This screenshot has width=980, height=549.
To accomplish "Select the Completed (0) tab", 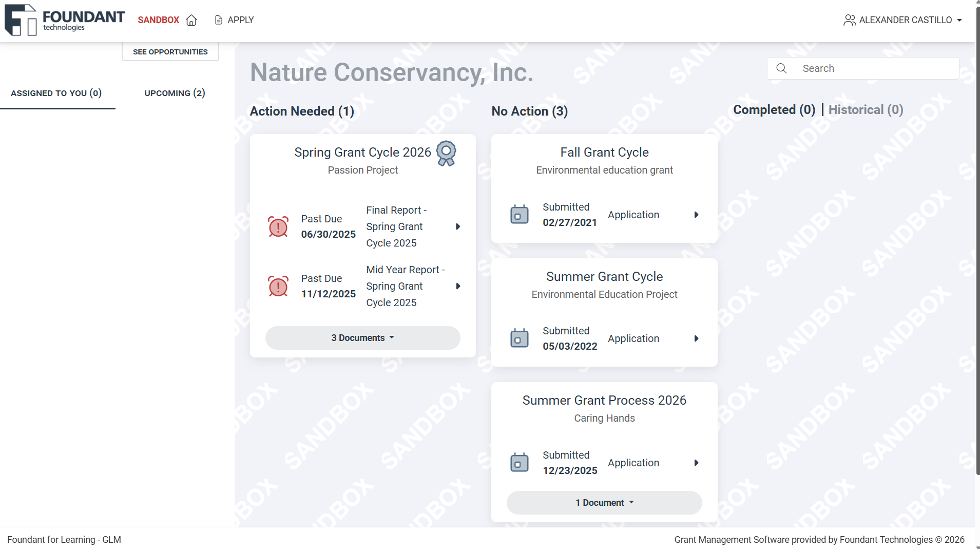I will [x=774, y=110].
